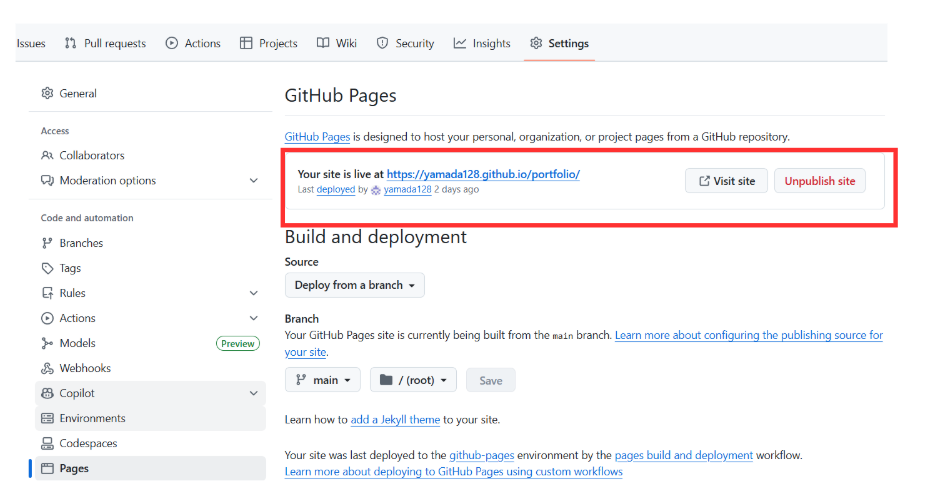Screen dimensions: 926x504
Task: Click the gear icon next to General
Action: pyautogui.click(x=47, y=93)
